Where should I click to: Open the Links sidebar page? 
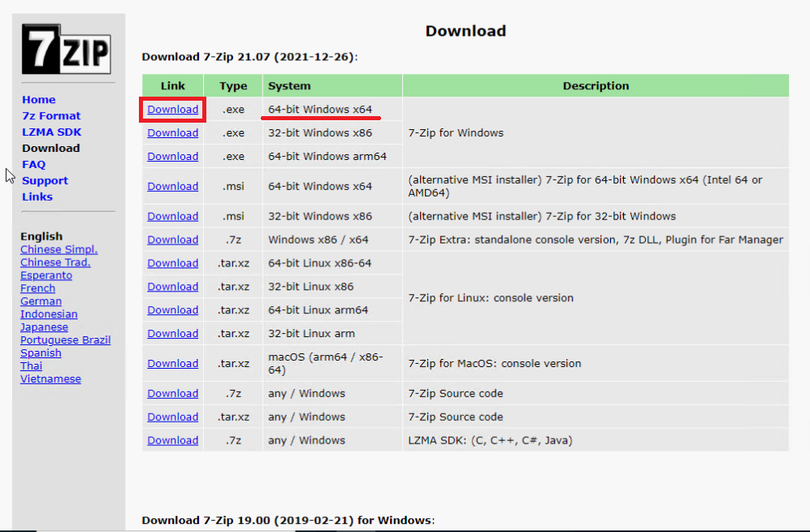(37, 197)
